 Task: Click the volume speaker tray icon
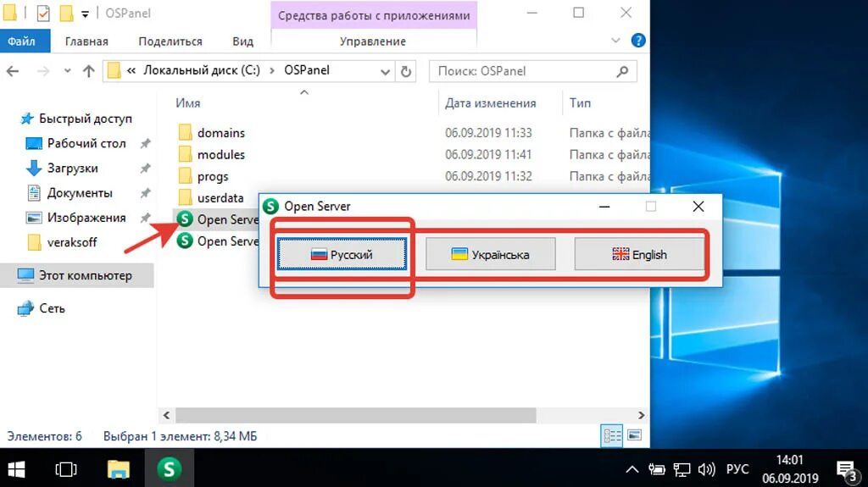(x=706, y=469)
